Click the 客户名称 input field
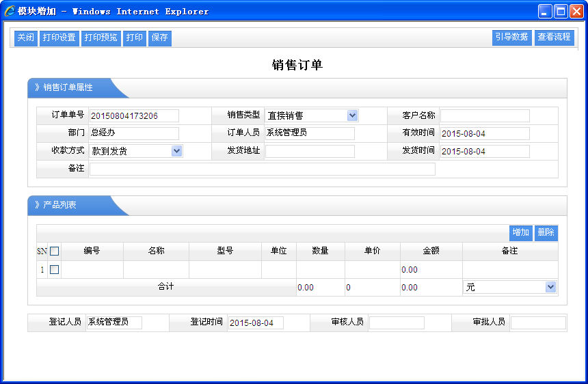Screen dimensions: 588x384 485,115
